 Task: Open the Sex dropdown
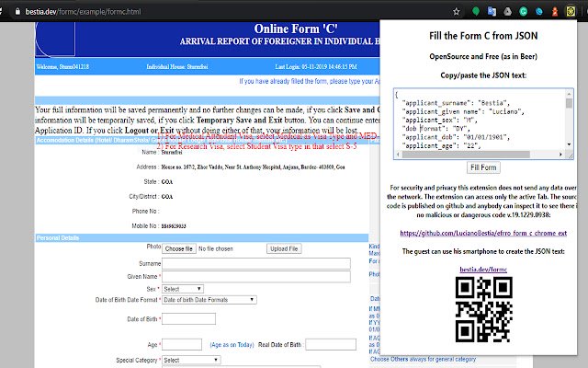click(183, 289)
